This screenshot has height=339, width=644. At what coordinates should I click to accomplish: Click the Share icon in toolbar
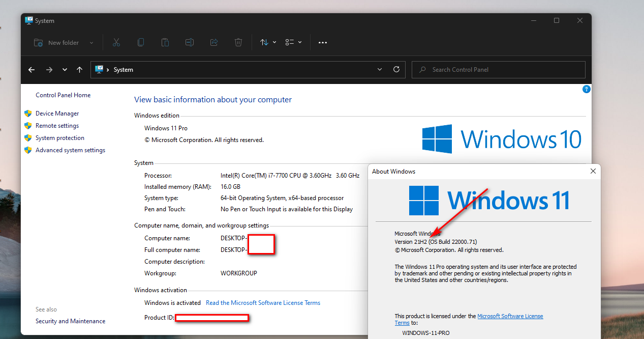click(x=214, y=43)
